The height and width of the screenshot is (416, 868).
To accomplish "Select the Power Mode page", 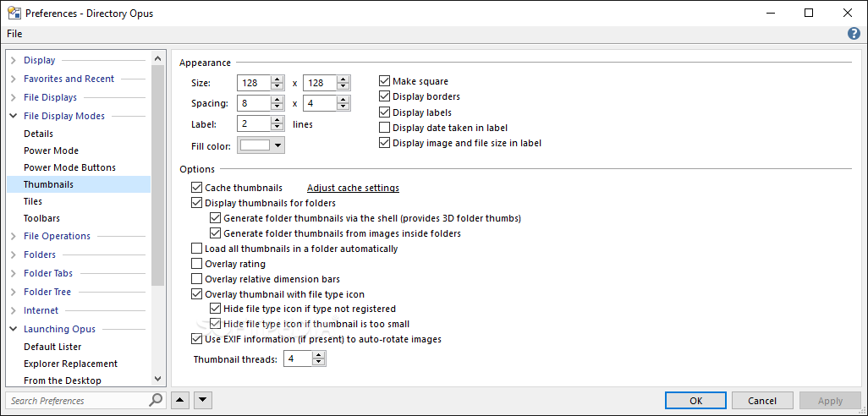I will point(51,151).
